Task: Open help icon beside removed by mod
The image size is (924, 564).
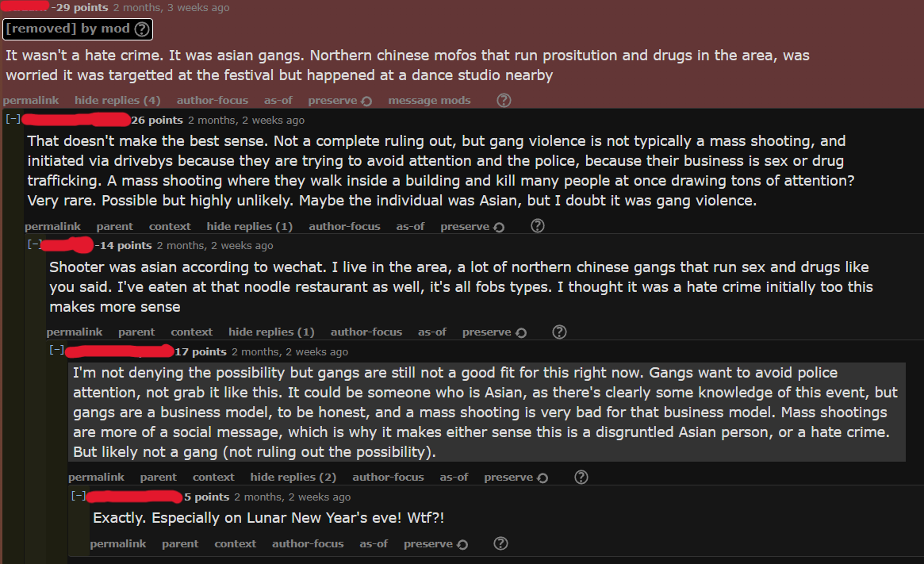Action: coord(142,29)
